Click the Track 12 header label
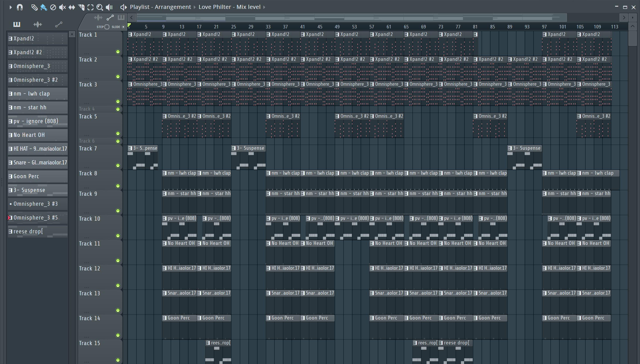 click(x=90, y=268)
